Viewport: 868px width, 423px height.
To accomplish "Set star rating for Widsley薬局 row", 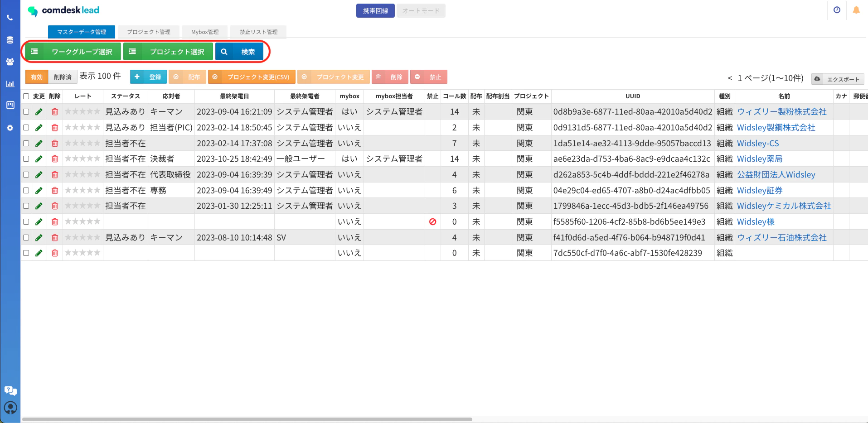I will (x=82, y=159).
